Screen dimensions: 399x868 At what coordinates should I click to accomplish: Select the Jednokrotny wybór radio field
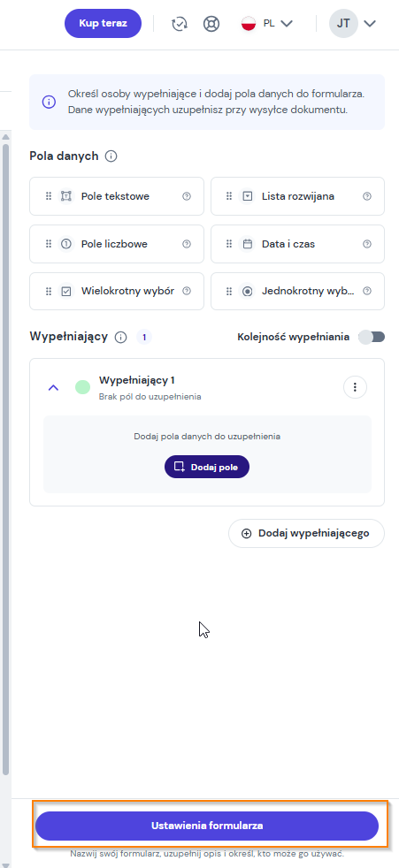[297, 291]
